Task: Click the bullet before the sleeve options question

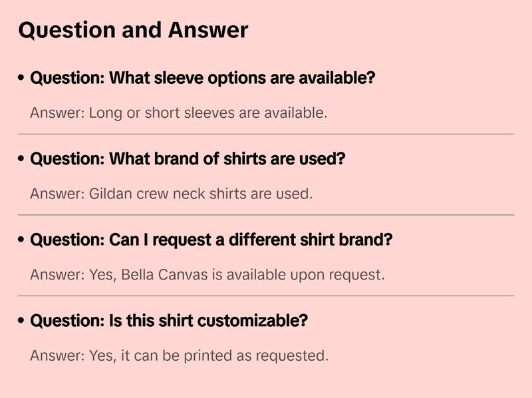Action: click(22, 79)
